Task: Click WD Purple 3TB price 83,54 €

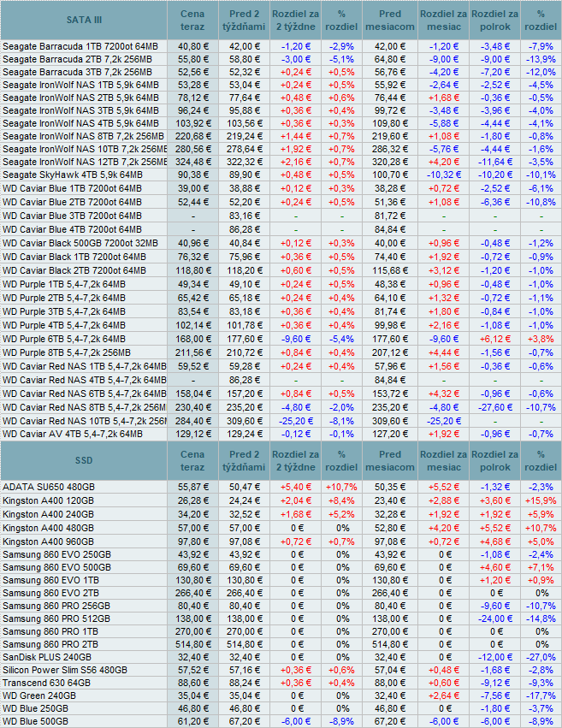Action: click(x=193, y=312)
